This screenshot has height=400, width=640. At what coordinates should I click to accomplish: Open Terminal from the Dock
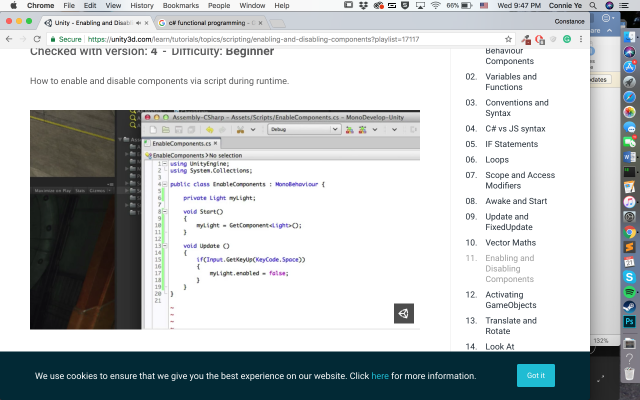(x=629, y=172)
